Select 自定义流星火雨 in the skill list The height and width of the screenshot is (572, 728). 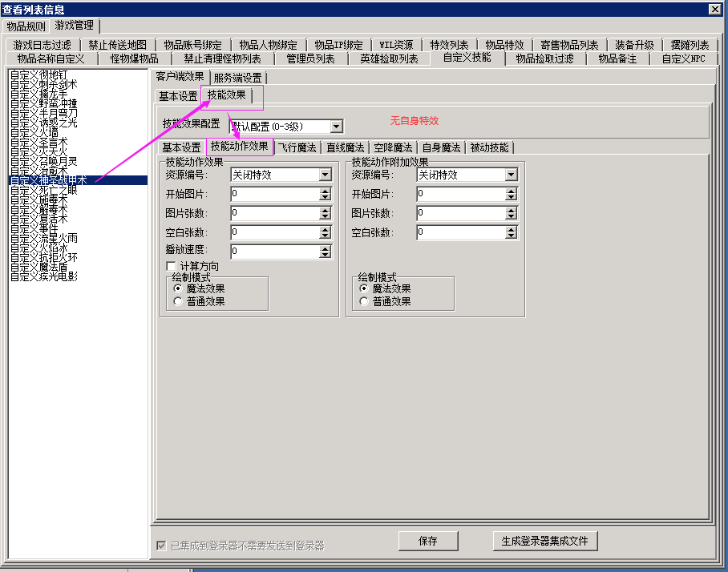coord(44,238)
